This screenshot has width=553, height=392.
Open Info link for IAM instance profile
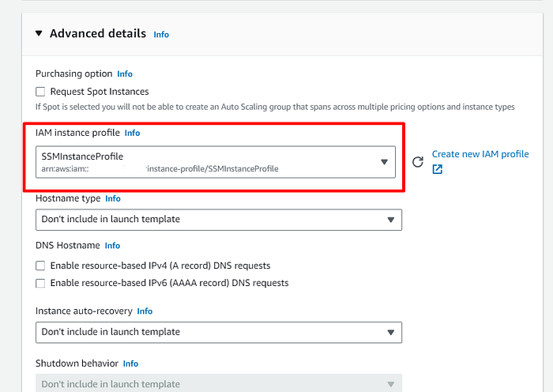point(132,134)
